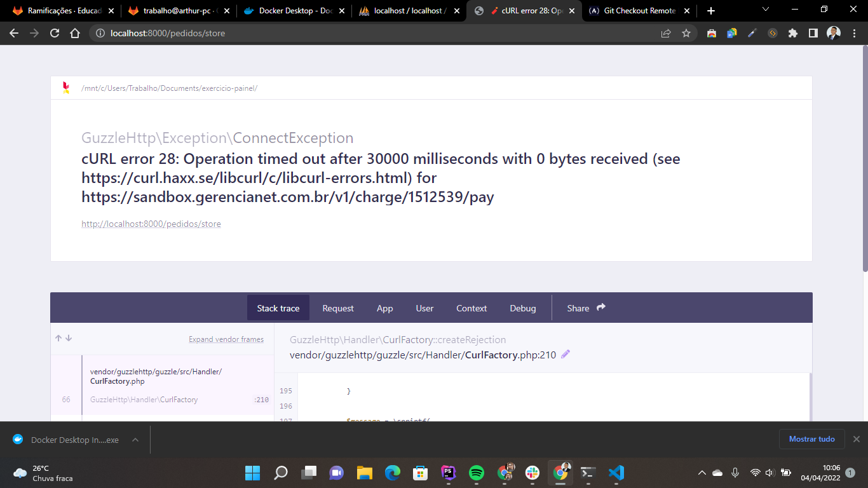Viewport: 868px width, 488px height.
Task: Open the Google Docs offline extension icon
Action: (x=732, y=33)
